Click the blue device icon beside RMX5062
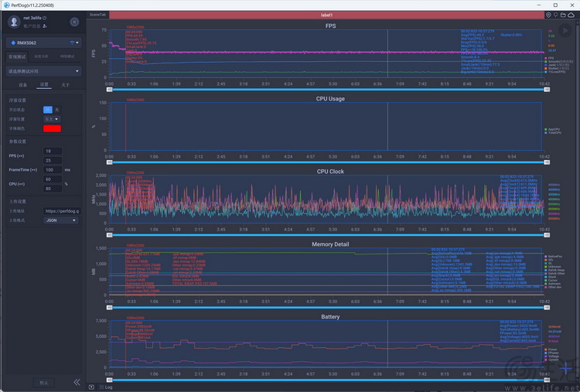The image size is (580, 392). [13, 43]
